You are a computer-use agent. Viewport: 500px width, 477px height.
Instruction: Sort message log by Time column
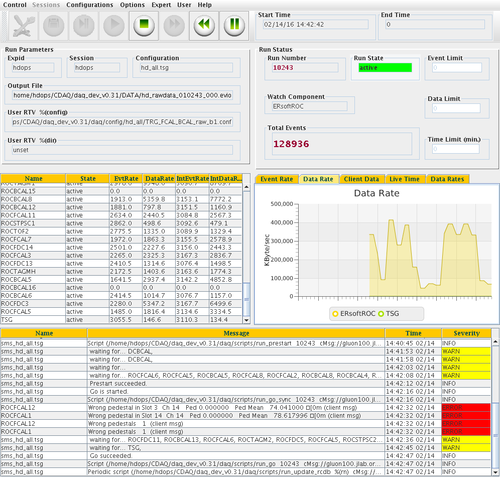click(413, 333)
